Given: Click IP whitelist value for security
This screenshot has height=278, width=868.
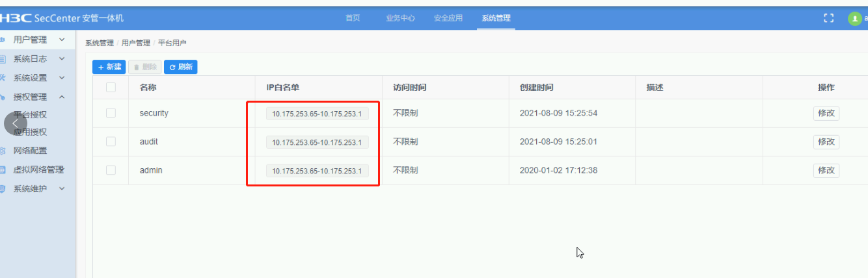Looking at the screenshot, I should pyautogui.click(x=317, y=114).
